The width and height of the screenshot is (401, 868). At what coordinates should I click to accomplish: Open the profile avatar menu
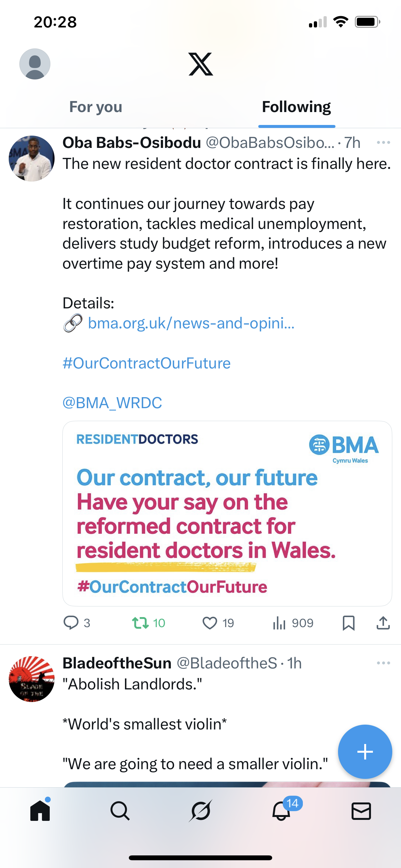click(35, 64)
